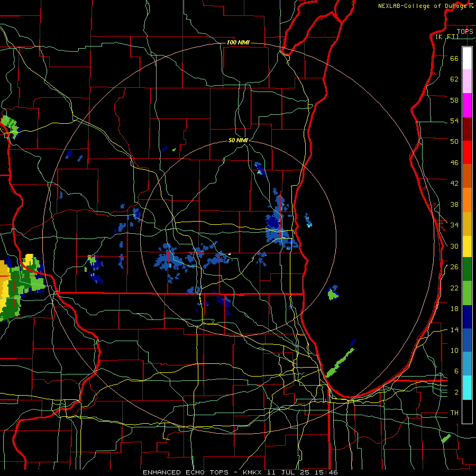Click the 10 legend number
Image resolution: width=476 pixels, height=476 pixels.
pyautogui.click(x=454, y=350)
